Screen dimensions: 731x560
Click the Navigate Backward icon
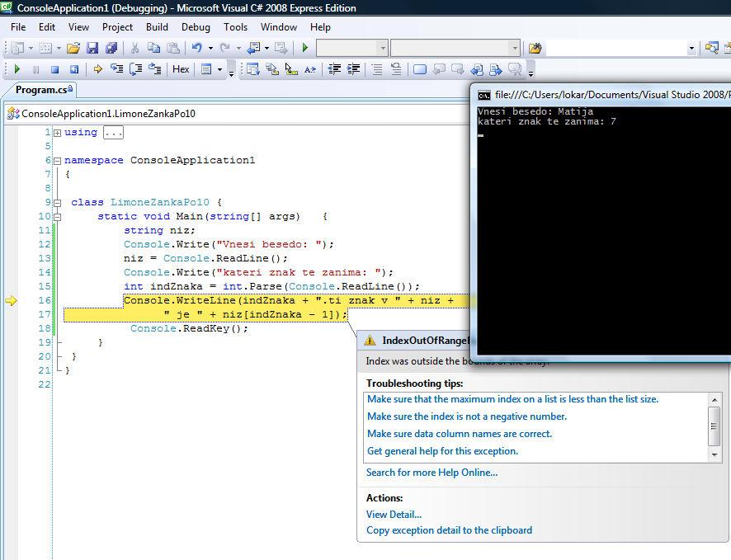254,48
